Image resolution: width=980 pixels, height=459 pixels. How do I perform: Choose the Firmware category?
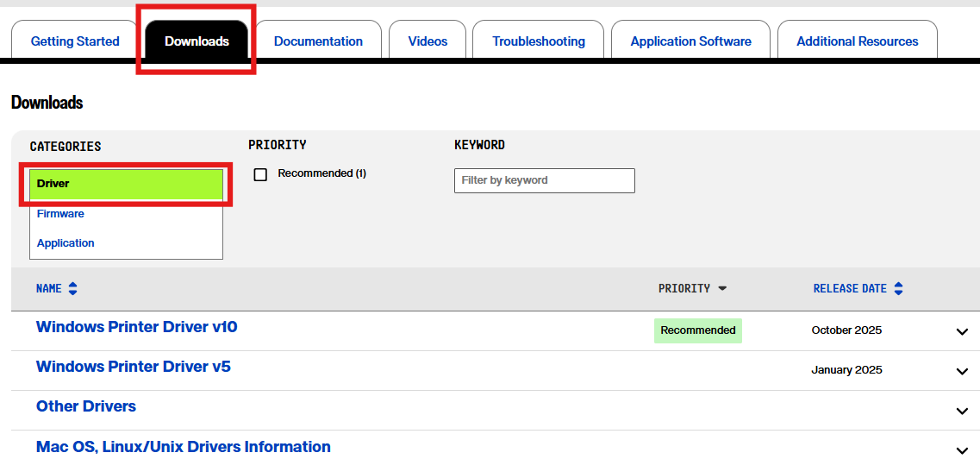coord(126,214)
